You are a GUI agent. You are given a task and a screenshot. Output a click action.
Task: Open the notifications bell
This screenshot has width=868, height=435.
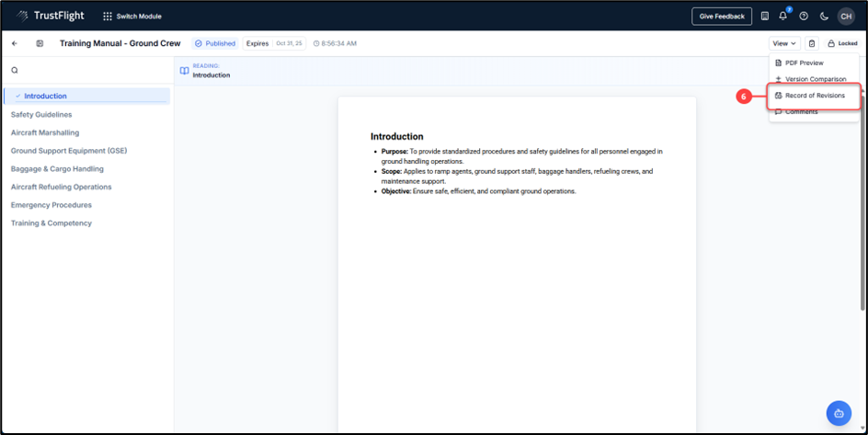(x=783, y=16)
